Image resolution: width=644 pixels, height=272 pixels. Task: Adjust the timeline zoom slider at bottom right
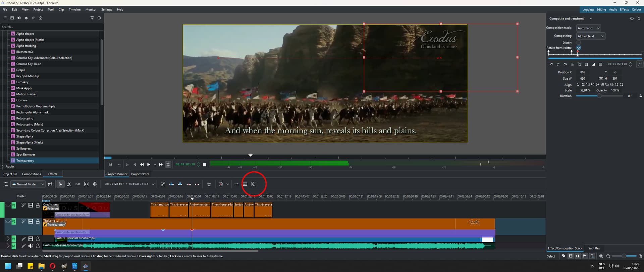click(x=624, y=256)
